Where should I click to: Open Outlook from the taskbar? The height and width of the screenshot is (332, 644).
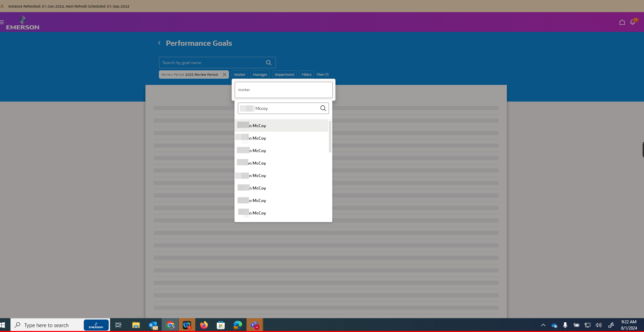tap(153, 325)
